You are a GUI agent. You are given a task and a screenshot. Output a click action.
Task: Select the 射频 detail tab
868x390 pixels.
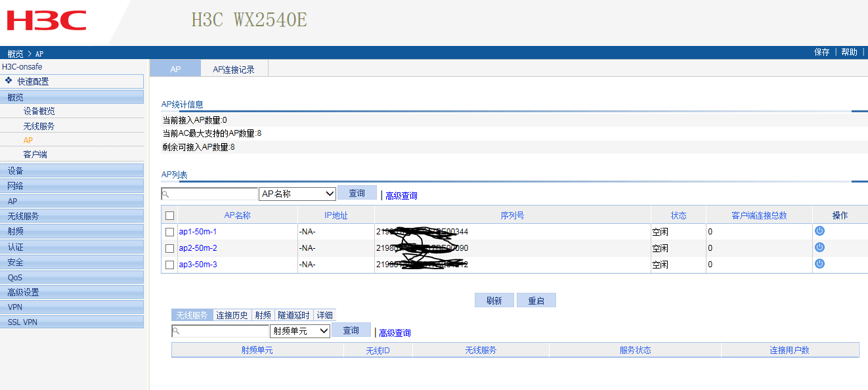[x=263, y=315]
